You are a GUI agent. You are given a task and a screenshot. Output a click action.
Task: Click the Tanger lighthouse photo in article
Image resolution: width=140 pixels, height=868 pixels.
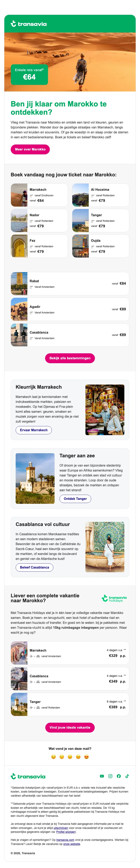point(35,478)
